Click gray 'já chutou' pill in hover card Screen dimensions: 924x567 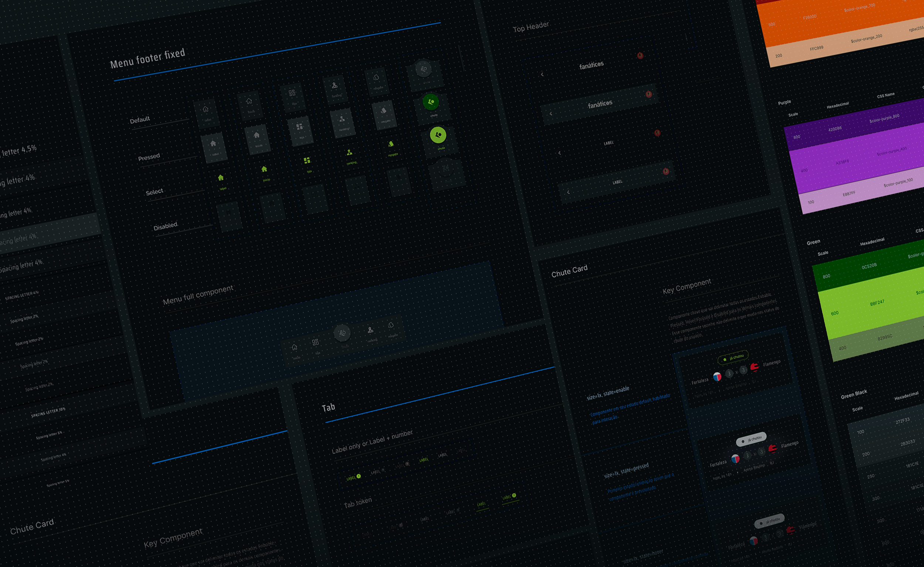pos(770,521)
